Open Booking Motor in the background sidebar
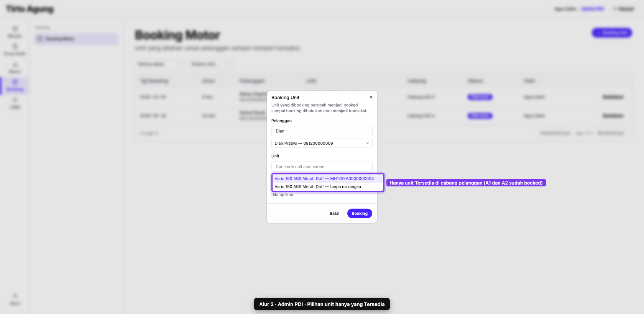Image resolution: width=644 pixels, height=314 pixels. coord(76,39)
